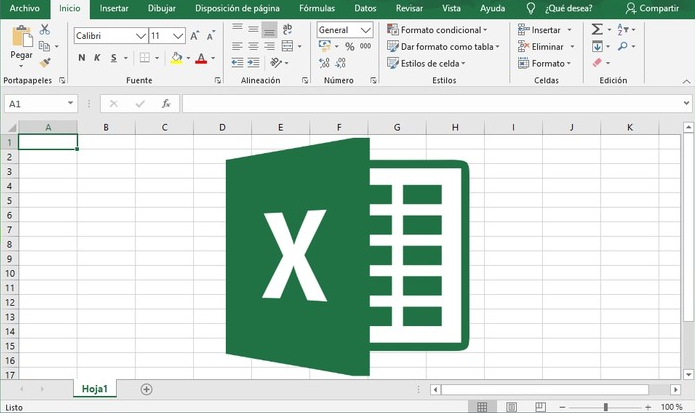Open the Archivo tab
This screenshot has width=695, height=413.
pyautogui.click(x=24, y=8)
